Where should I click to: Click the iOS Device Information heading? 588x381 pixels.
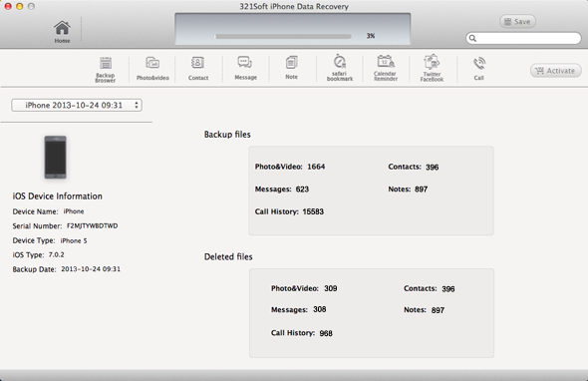point(58,196)
